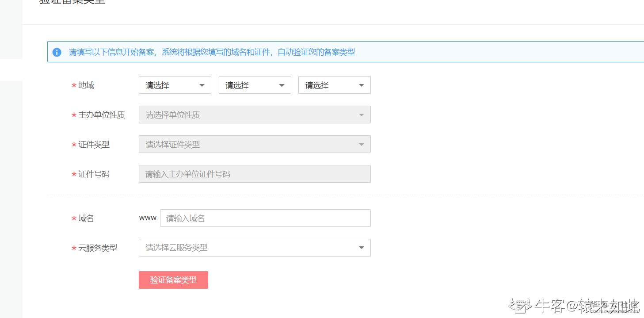Viewport: 644px width, 318px height.
Task: Open the second 地域 region dropdown
Action: [x=255, y=85]
